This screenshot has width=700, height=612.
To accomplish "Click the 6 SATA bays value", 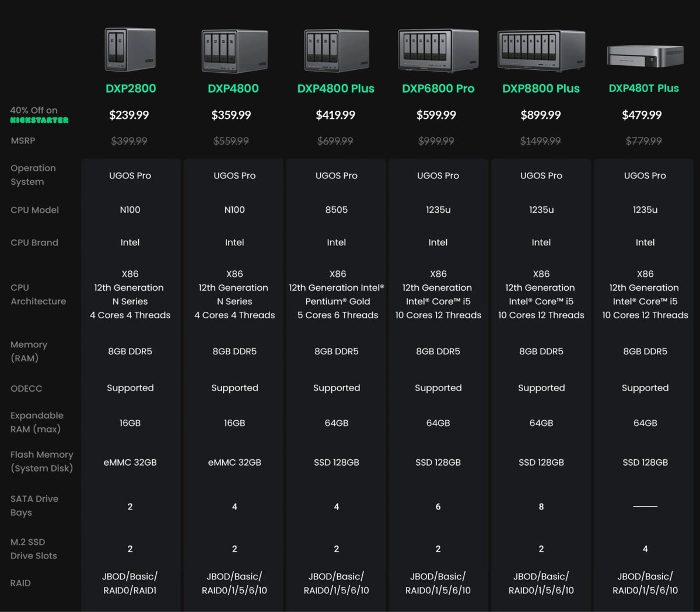I will 438,507.
